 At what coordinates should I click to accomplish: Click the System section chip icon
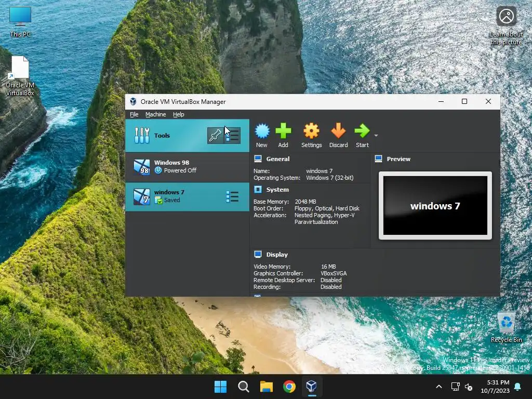coord(258,189)
